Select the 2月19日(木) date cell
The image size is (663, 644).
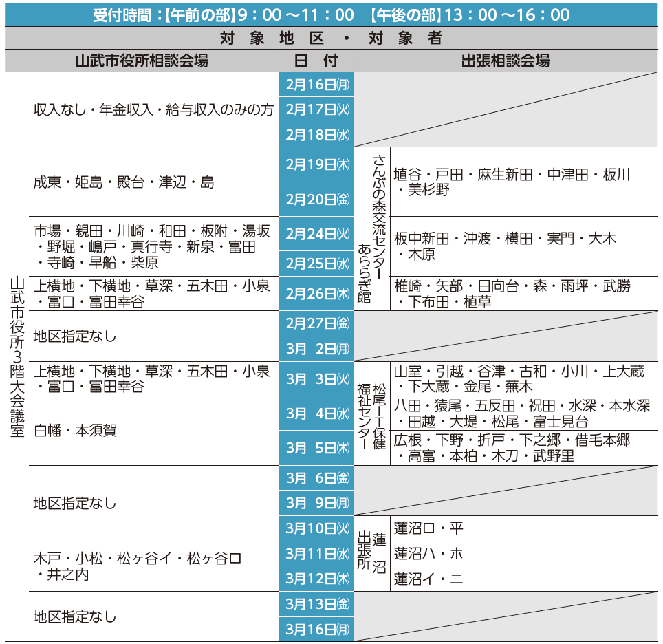coord(316,164)
